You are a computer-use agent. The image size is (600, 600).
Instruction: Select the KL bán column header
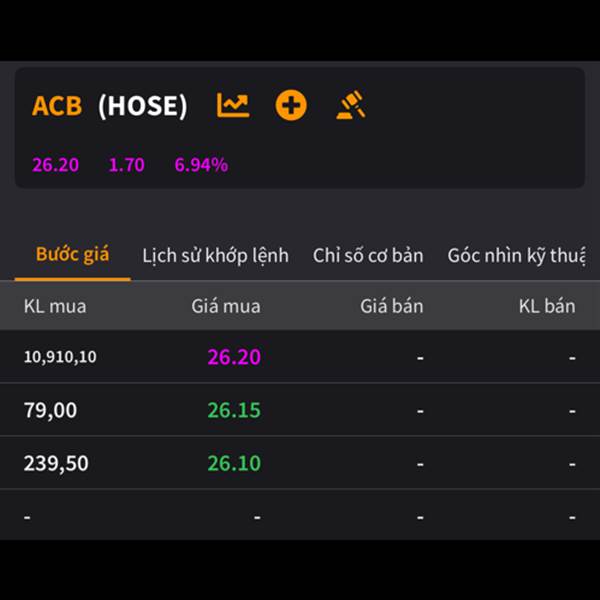click(x=547, y=306)
